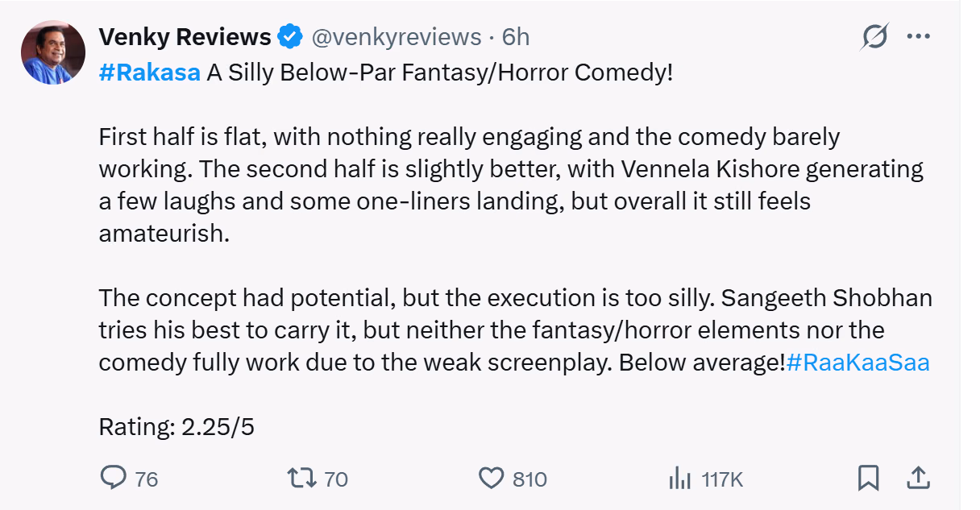980x510 pixels.
Task: Click the 117K views count
Action: (x=721, y=479)
